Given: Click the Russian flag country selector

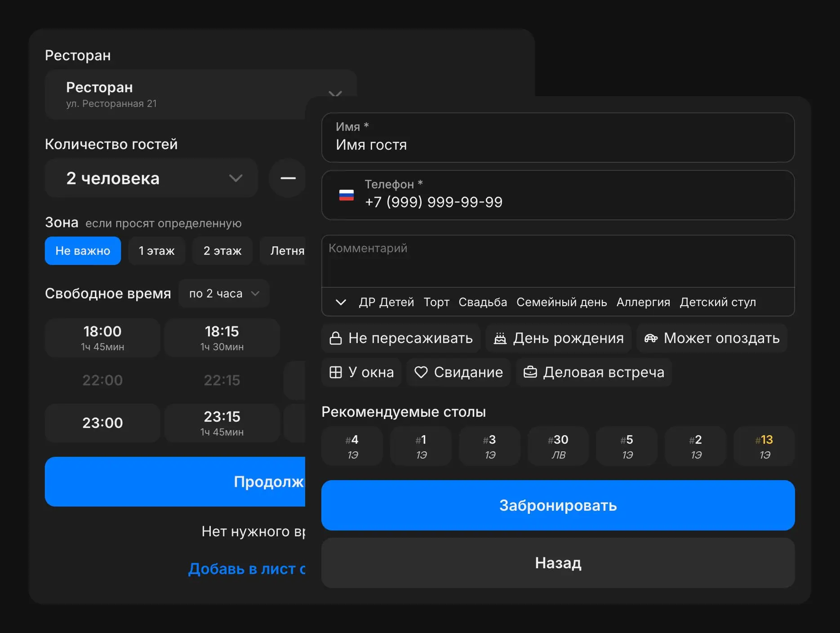Looking at the screenshot, I should 346,195.
